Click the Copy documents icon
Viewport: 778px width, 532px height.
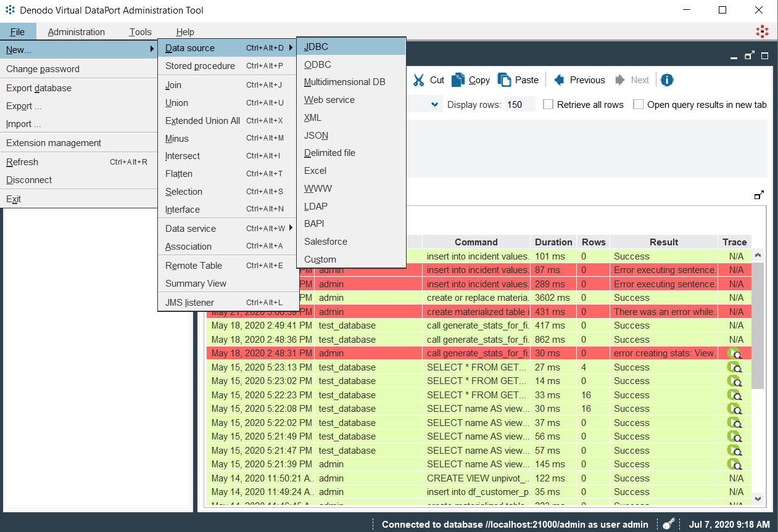click(x=458, y=80)
